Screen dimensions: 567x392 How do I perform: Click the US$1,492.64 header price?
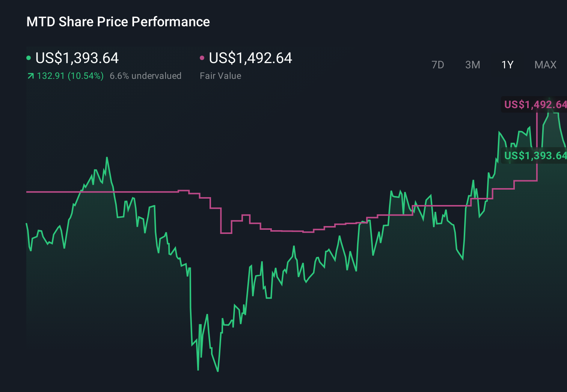[250, 58]
